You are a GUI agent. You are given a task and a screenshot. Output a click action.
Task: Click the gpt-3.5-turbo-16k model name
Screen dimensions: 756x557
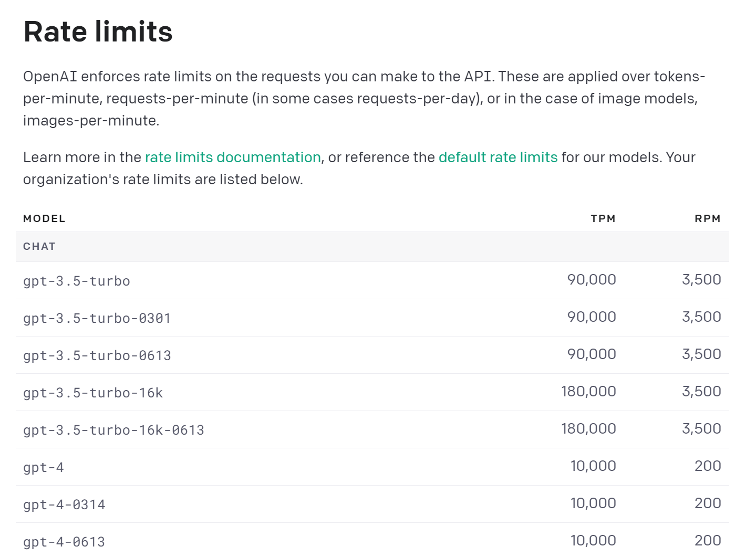click(x=93, y=393)
